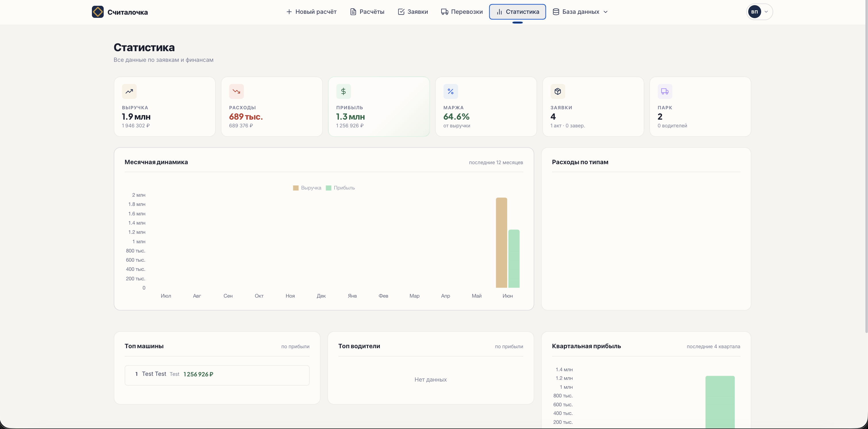Click the Июн month axis label
868x429 pixels.
pos(508,296)
